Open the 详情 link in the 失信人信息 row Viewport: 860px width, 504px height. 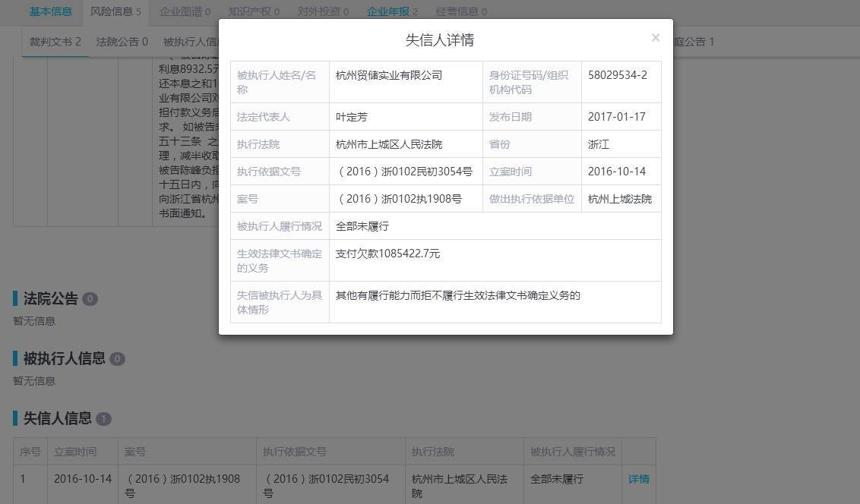(x=638, y=479)
